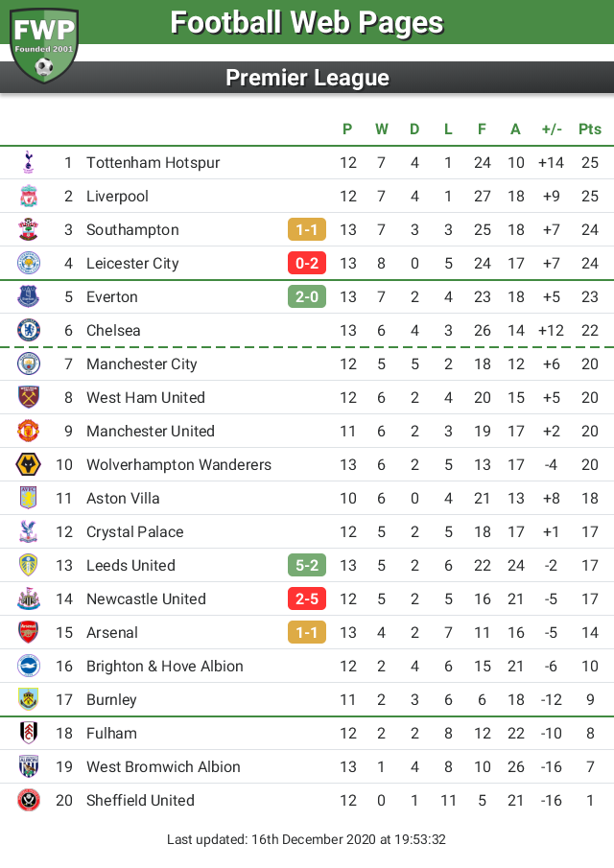Screen dimensions: 614x868
Task: Open Leeds United's 5-2 score badge
Action: (307, 565)
